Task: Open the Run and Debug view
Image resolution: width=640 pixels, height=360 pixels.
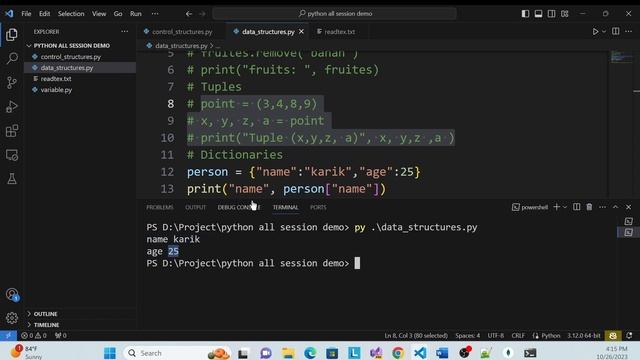Action: click(x=12, y=107)
